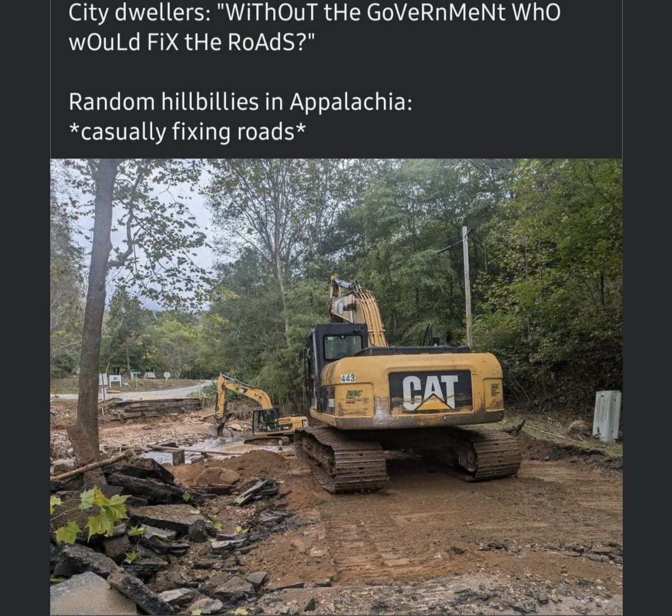Click the 443 number decal on the excavator

(x=348, y=378)
